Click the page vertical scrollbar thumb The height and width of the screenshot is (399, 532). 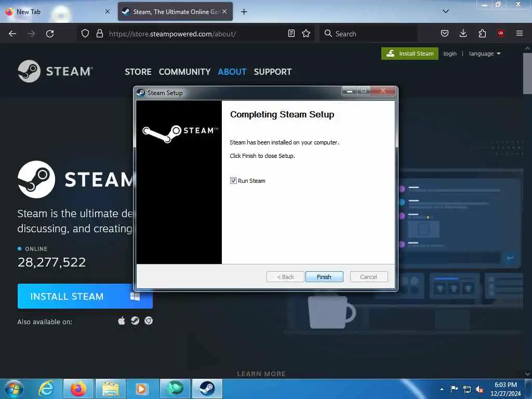click(x=527, y=73)
